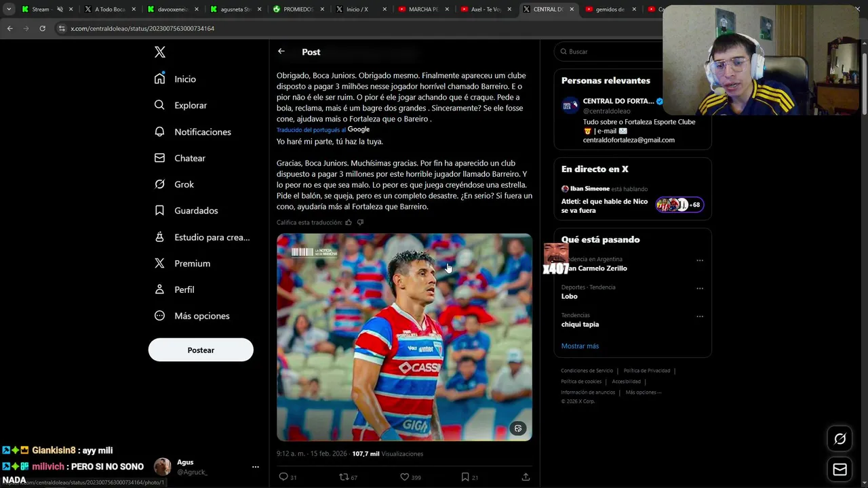This screenshot has height=488, width=868.
Task: Open options for Lobo trend
Action: click(x=700, y=288)
